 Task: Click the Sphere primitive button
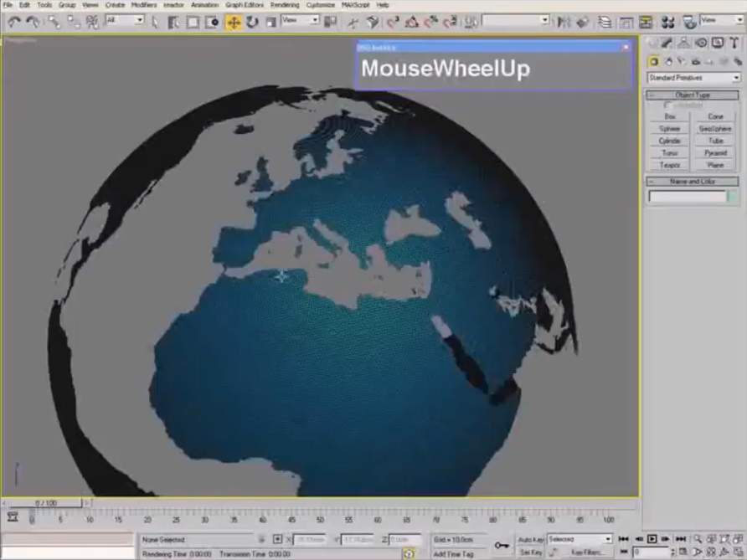pos(670,129)
